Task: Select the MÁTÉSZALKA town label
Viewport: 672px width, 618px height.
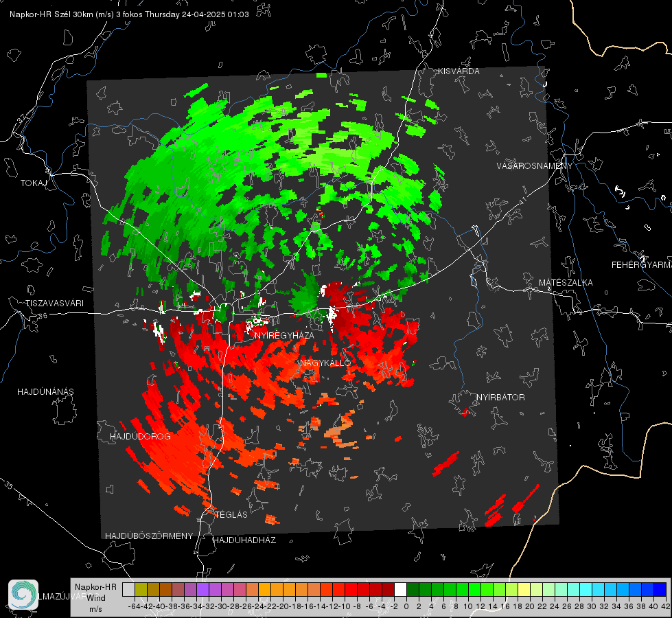Action: (566, 283)
